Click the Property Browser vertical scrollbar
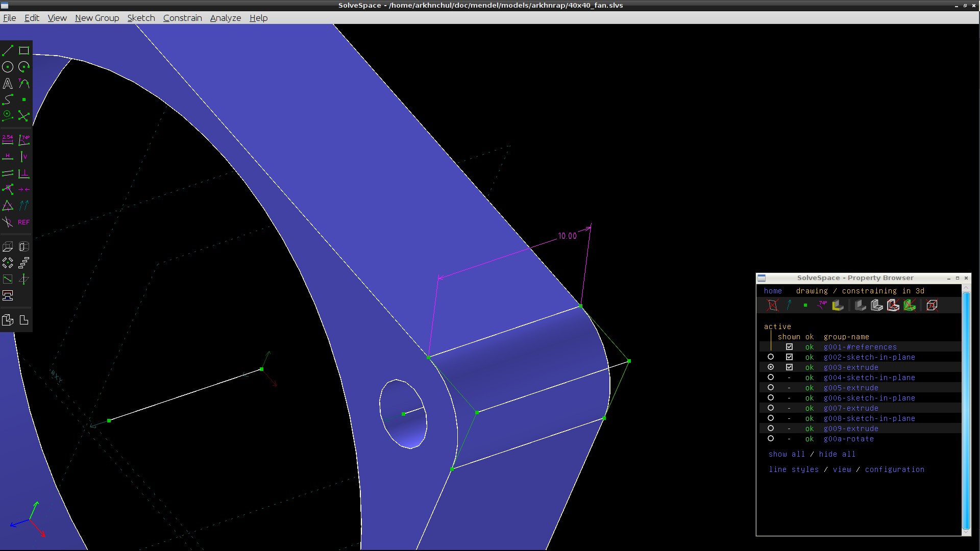 coord(966,408)
